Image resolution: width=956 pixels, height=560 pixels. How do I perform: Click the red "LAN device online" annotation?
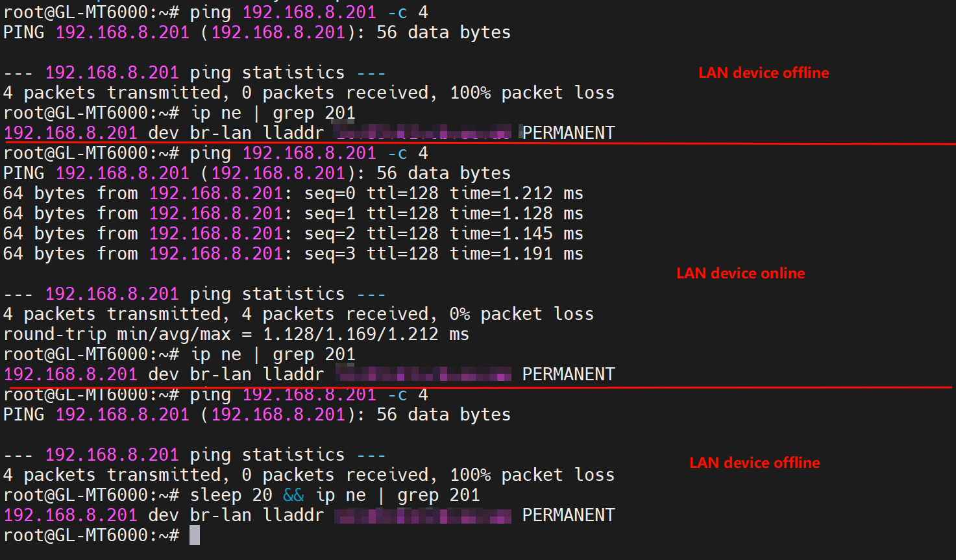coord(741,273)
